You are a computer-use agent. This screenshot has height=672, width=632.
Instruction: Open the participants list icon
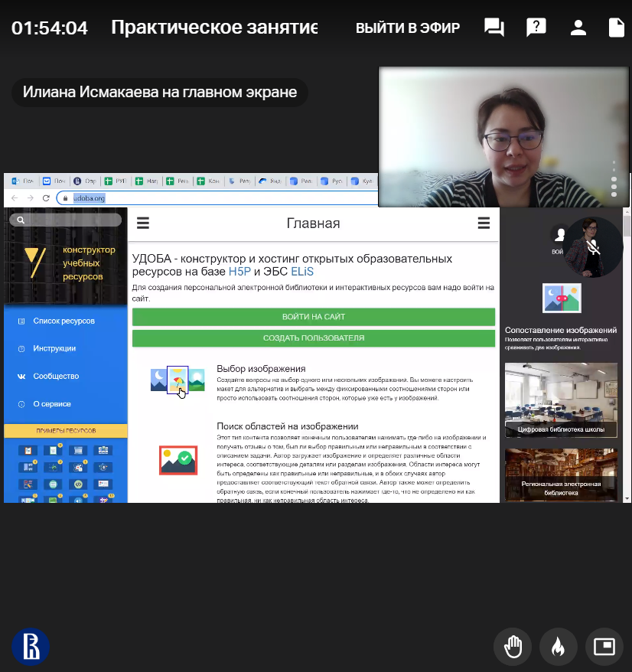577,28
